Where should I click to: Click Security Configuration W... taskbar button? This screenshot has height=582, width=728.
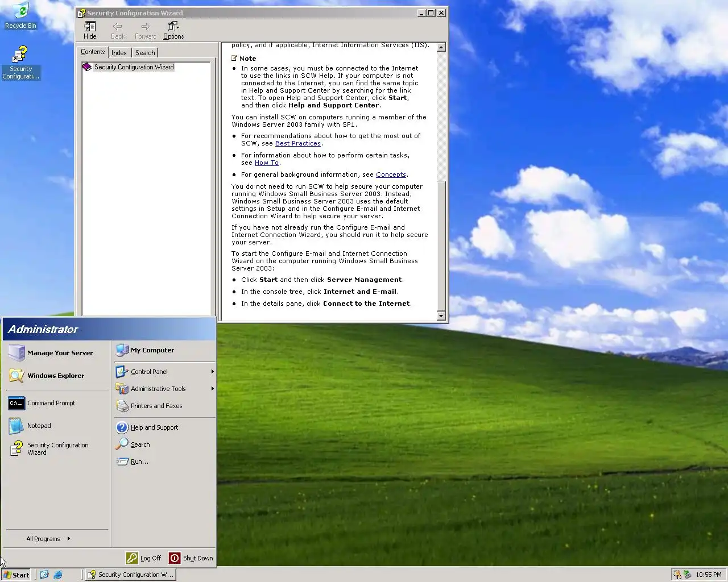point(131,575)
